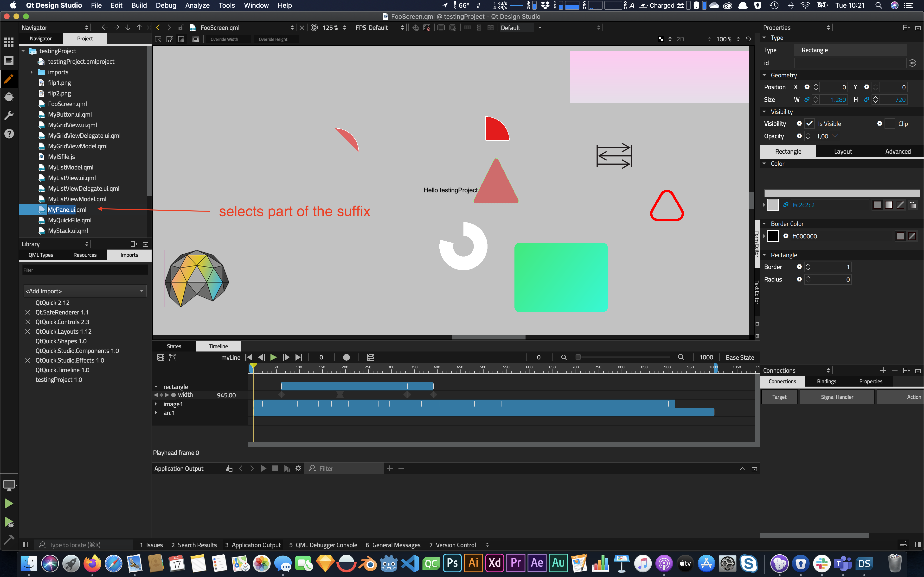Expand the imports folder in project tree
Image resolution: width=924 pixels, height=577 pixels.
click(32, 72)
